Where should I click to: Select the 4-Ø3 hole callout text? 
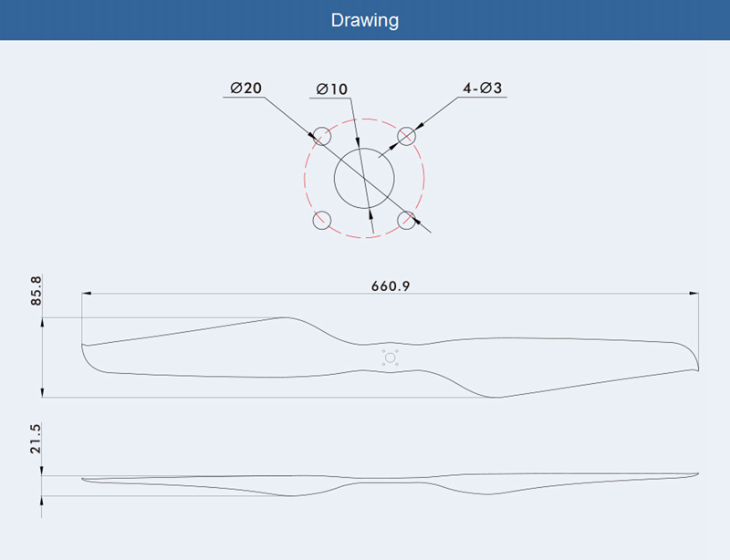click(484, 88)
